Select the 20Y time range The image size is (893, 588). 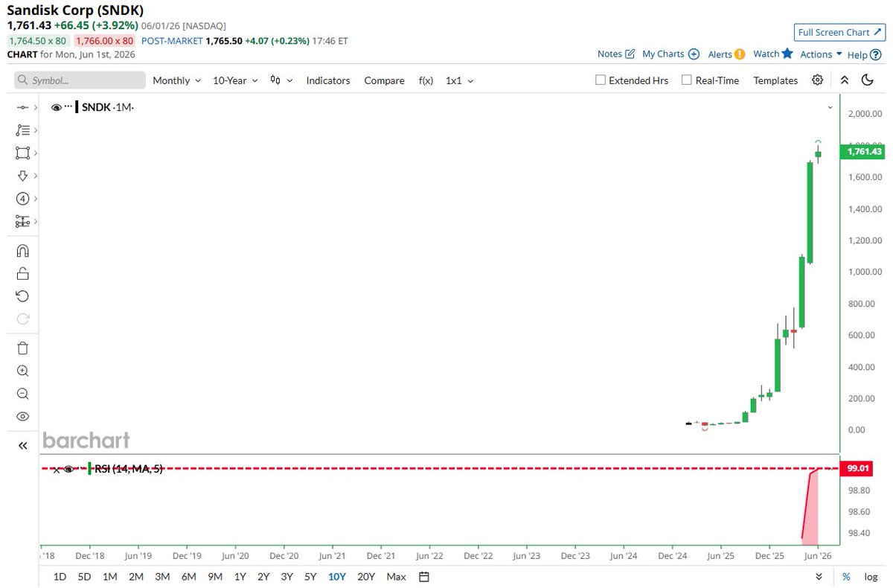pos(366,577)
